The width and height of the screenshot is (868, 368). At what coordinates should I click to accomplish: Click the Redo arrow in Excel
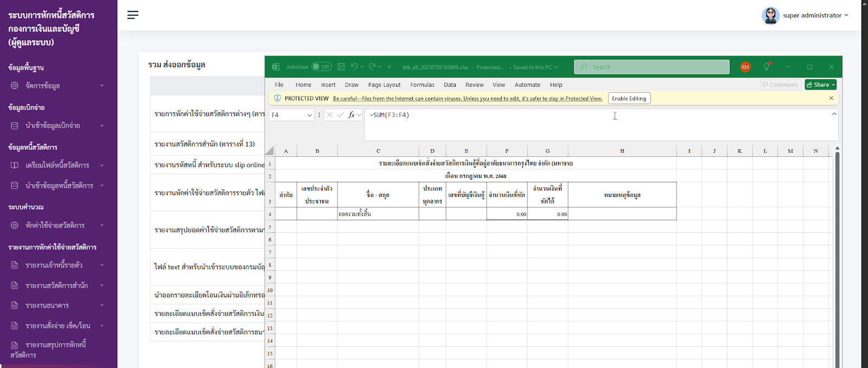(x=372, y=67)
